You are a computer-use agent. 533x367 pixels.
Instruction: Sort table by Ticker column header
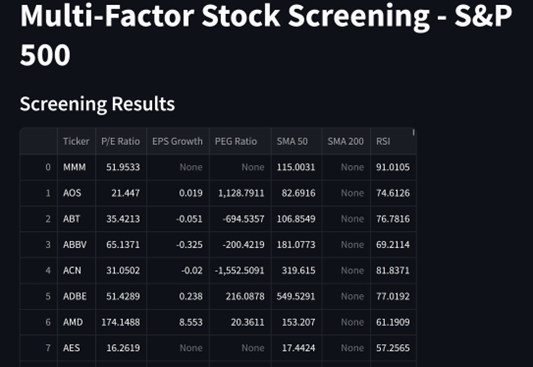(76, 141)
